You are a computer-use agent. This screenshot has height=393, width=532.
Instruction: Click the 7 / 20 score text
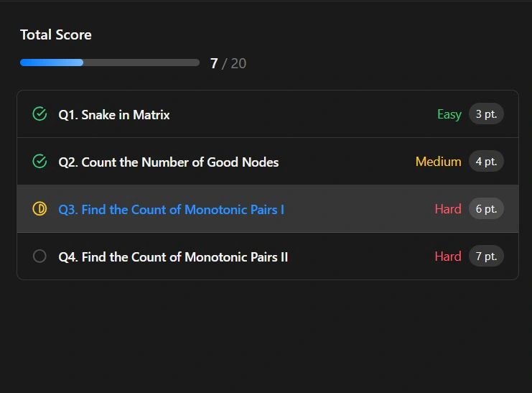click(x=228, y=63)
